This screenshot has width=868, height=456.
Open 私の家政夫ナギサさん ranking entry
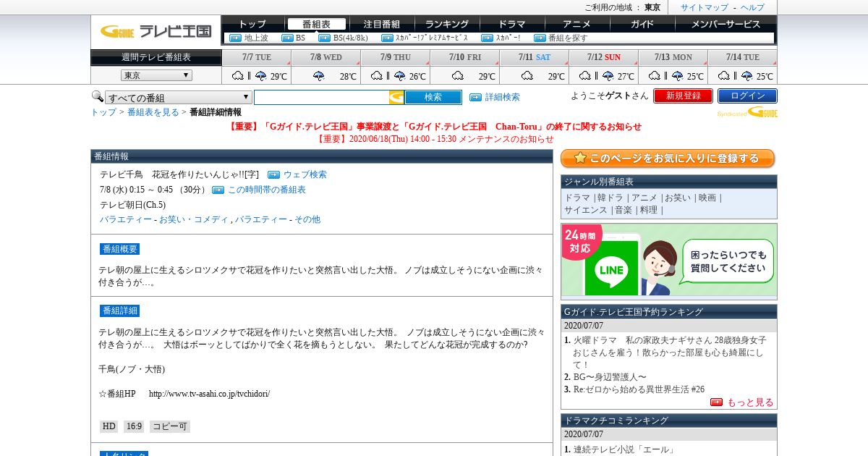tap(670, 352)
